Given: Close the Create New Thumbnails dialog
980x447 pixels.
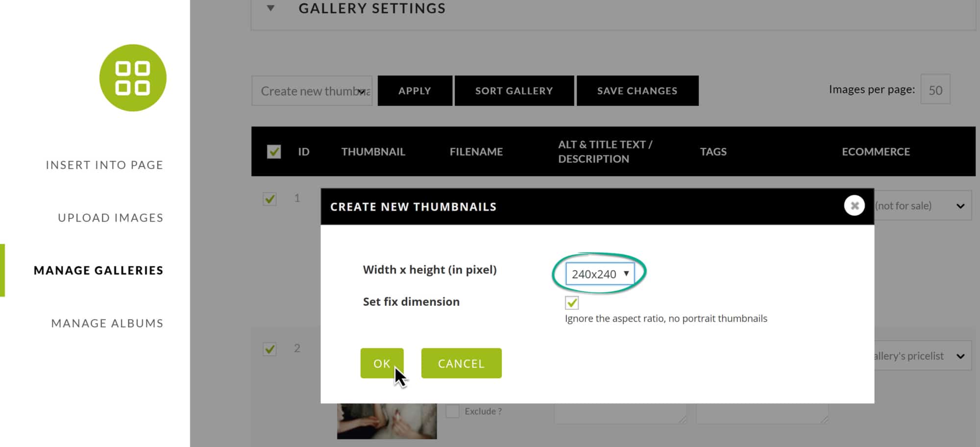Looking at the screenshot, I should click(854, 206).
